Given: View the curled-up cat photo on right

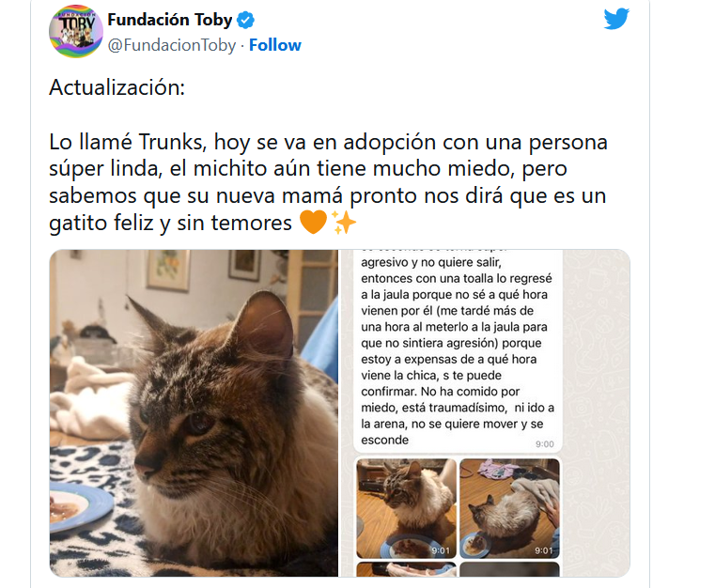Looking at the screenshot, I should 509,509.
